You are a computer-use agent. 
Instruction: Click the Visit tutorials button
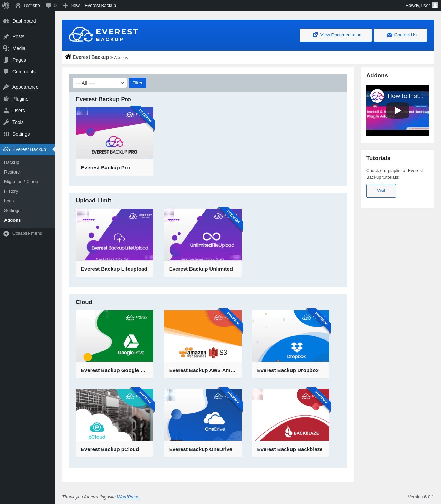[381, 191]
